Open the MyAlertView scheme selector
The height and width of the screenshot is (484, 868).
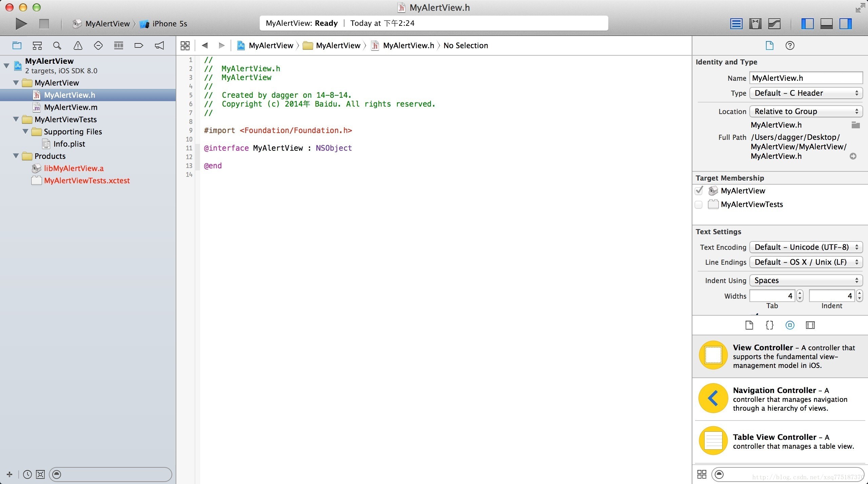[101, 23]
